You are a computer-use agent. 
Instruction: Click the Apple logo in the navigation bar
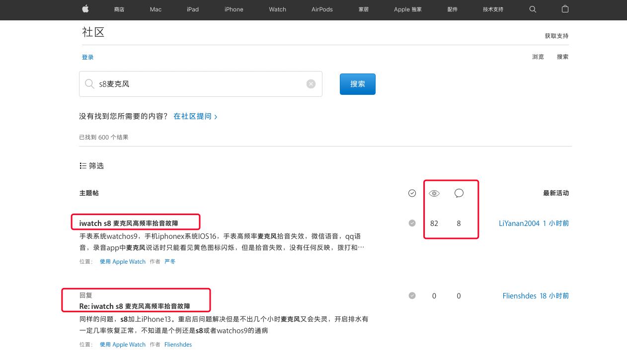coord(85,9)
